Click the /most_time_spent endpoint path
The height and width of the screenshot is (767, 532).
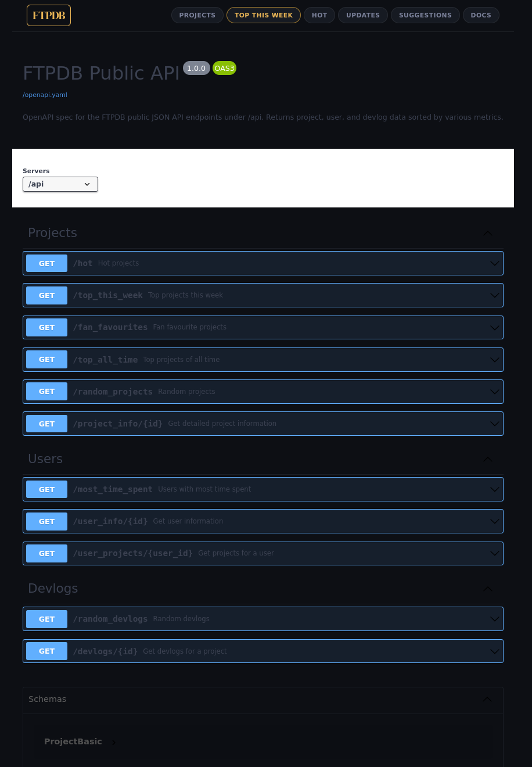113,489
